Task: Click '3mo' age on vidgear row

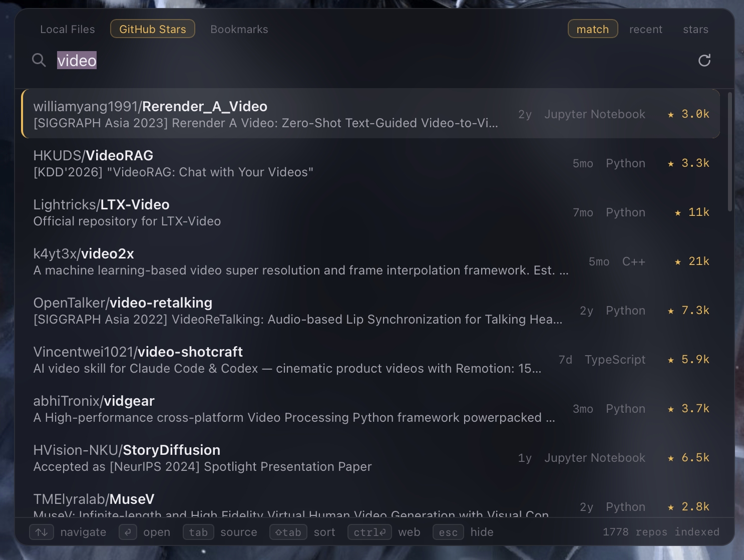Action: [x=583, y=409]
